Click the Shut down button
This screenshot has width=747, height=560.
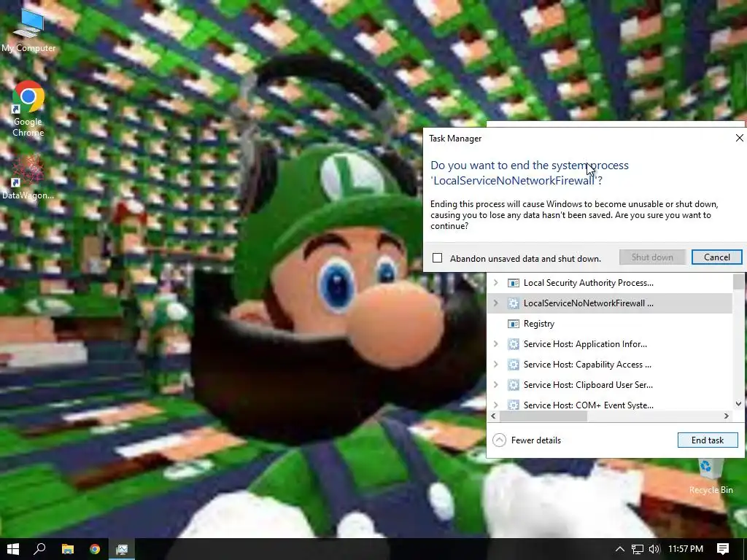point(652,257)
